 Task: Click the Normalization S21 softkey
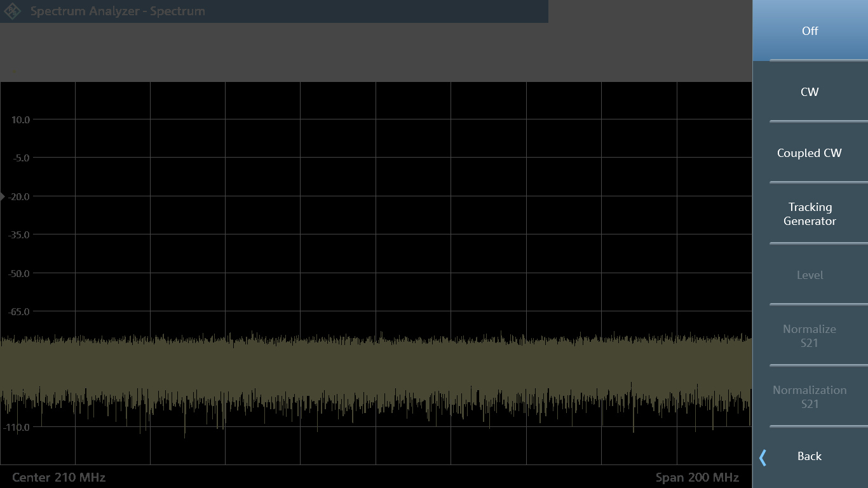point(810,397)
